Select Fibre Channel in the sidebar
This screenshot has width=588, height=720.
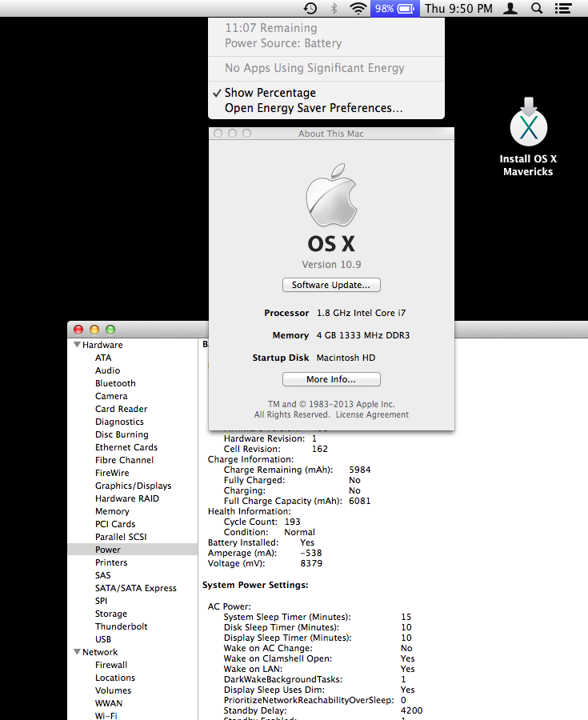point(124,460)
